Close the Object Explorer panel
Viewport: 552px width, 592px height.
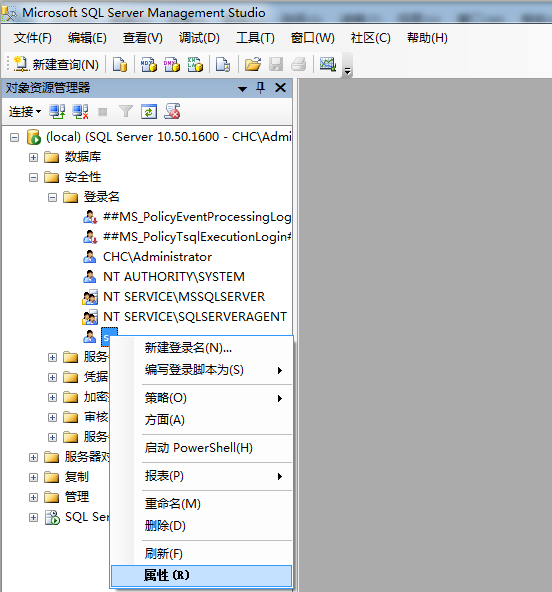coord(281,88)
